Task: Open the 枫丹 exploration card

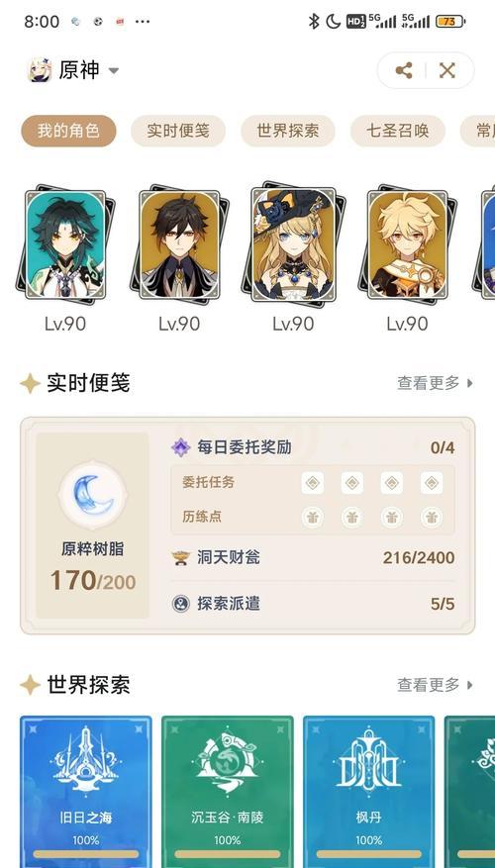Action: click(x=368, y=792)
